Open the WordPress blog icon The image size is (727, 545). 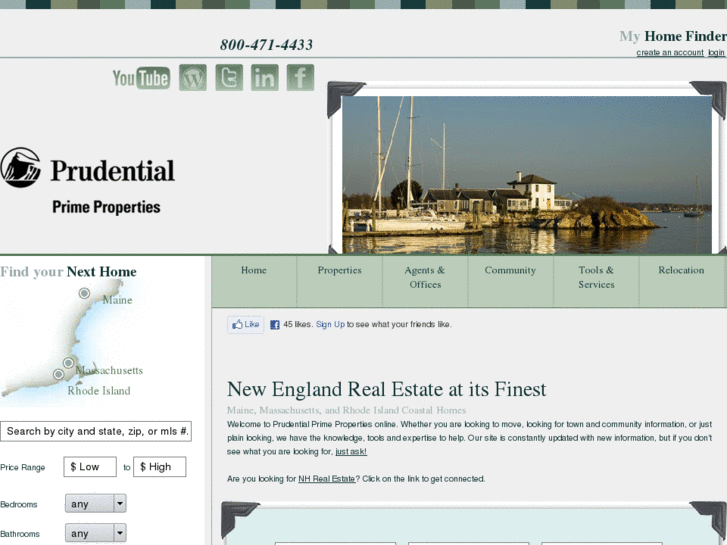pyautogui.click(x=193, y=77)
